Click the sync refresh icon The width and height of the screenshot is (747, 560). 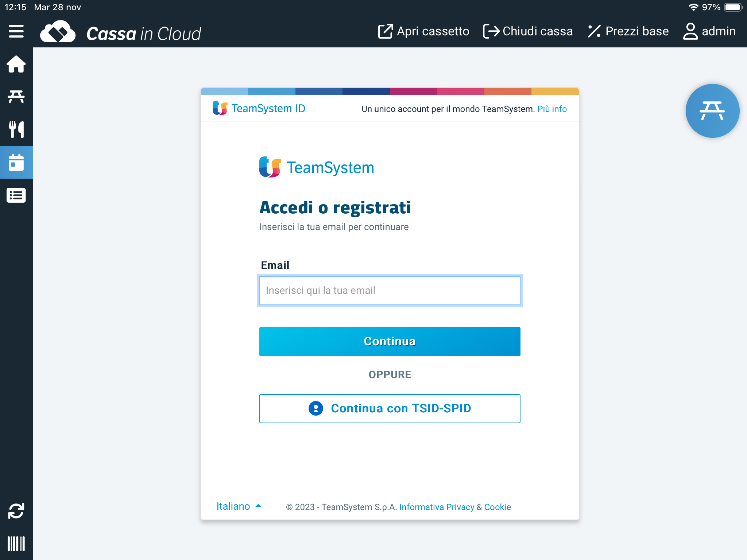[16, 511]
